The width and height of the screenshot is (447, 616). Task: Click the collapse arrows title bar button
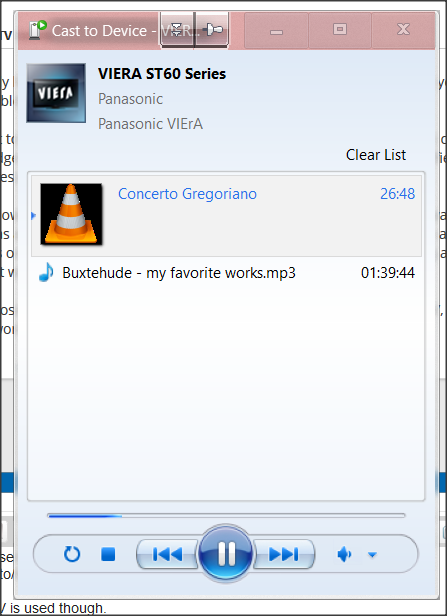click(177, 29)
